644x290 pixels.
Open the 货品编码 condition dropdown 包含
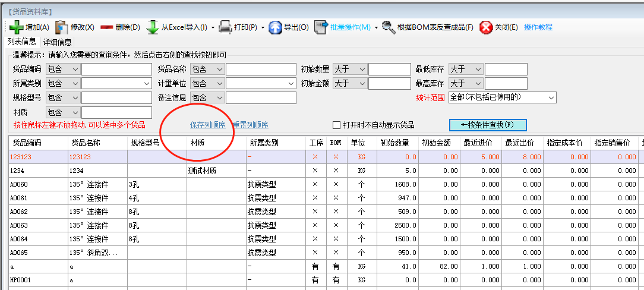coord(74,70)
